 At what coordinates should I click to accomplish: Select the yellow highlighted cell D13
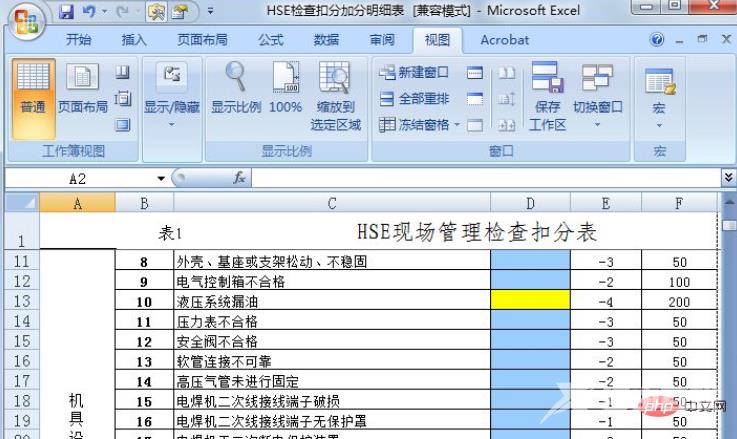pos(530,301)
